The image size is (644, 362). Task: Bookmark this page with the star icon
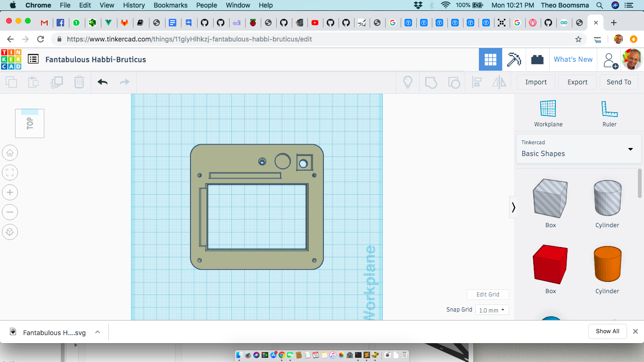tap(578, 39)
